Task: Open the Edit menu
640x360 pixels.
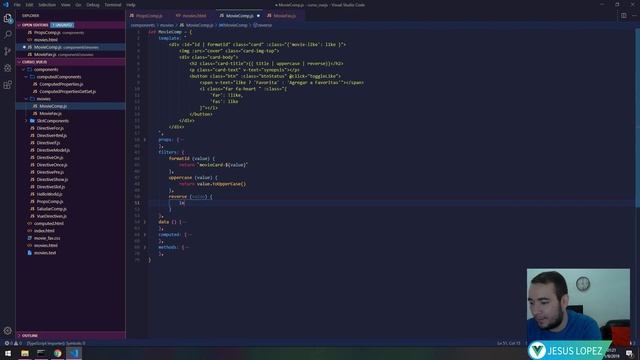Action: point(29,5)
